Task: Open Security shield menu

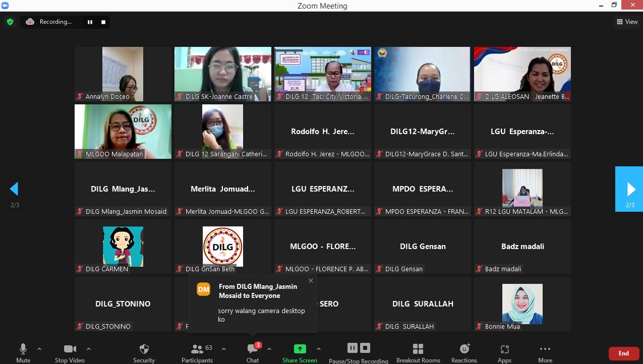Action: click(144, 352)
